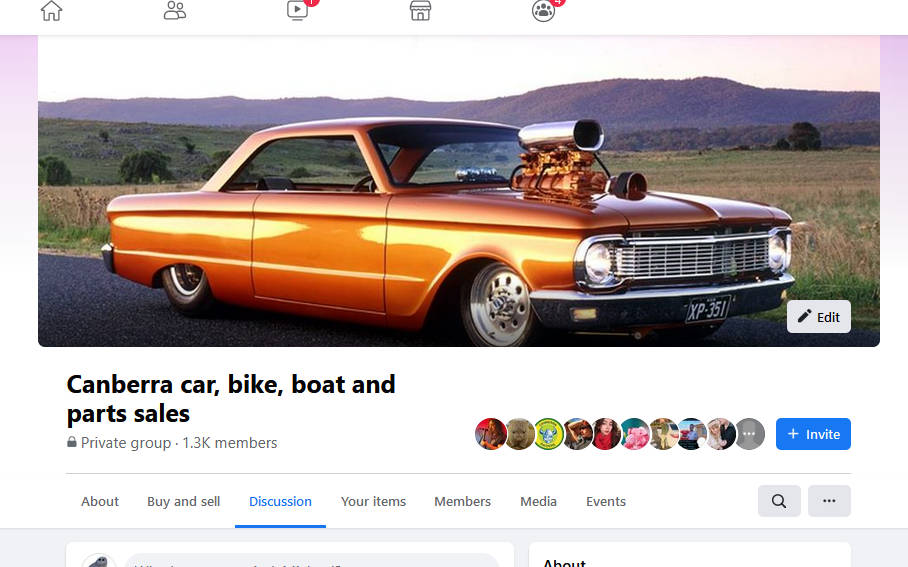The height and width of the screenshot is (567, 908).
Task: Open the Friends icon in top navigation
Action: coord(174,11)
